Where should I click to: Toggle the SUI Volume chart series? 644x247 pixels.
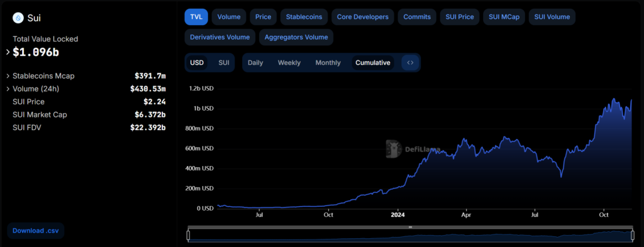click(x=552, y=17)
